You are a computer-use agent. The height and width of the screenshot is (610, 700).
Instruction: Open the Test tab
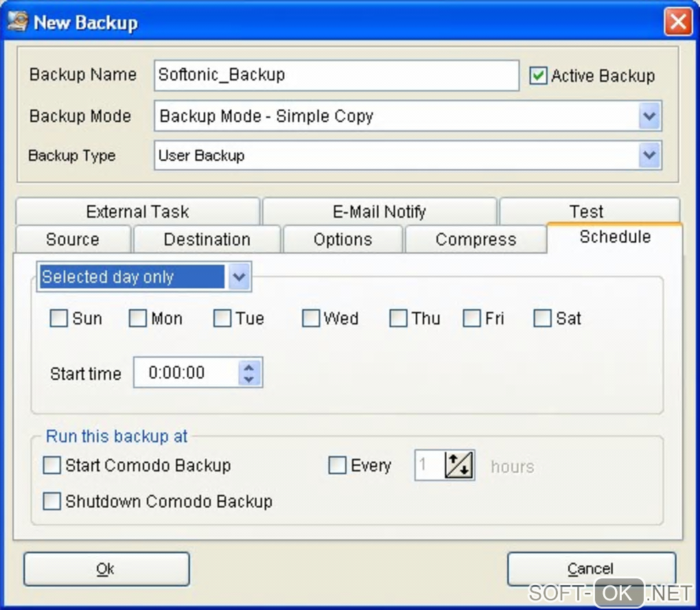(590, 211)
